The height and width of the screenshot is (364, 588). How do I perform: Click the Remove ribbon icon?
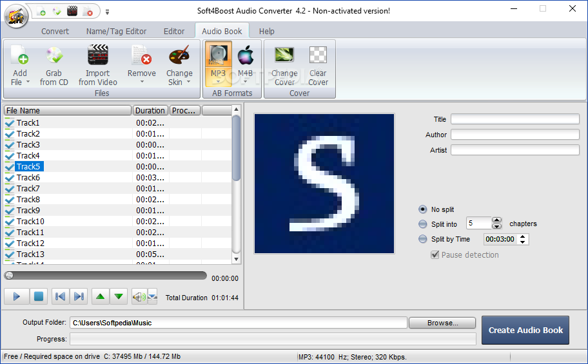(x=141, y=55)
